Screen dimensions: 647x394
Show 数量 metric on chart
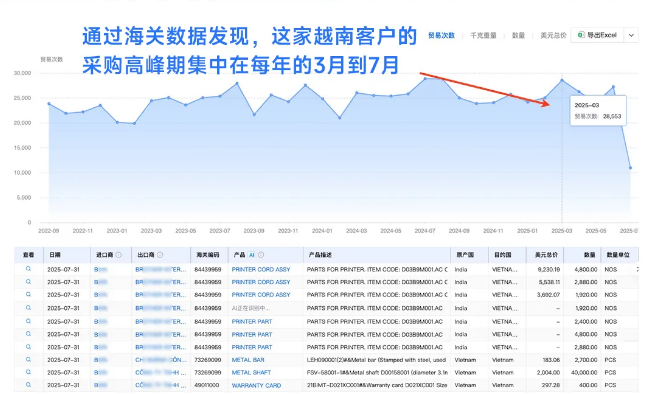click(x=518, y=35)
